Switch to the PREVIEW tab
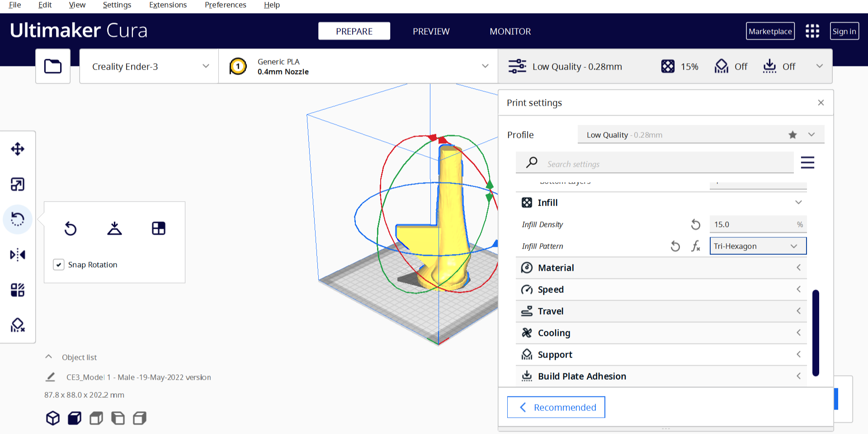The image size is (868, 434). click(431, 31)
